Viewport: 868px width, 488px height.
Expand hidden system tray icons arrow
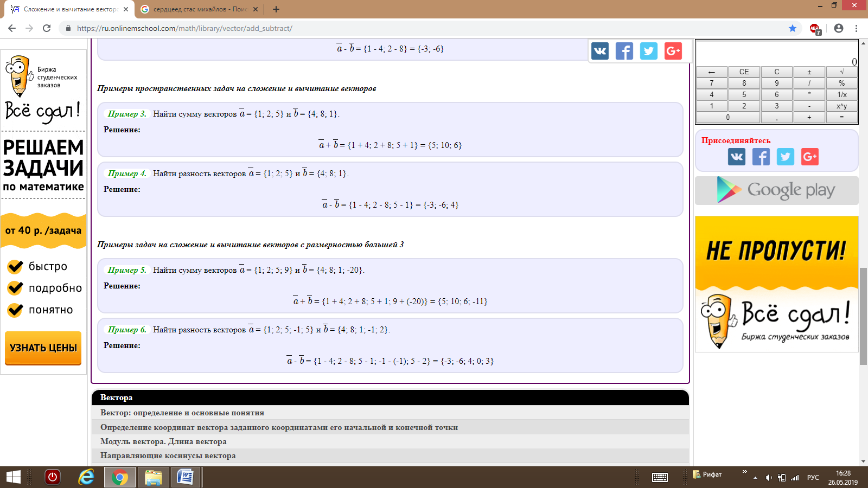pos(755,478)
